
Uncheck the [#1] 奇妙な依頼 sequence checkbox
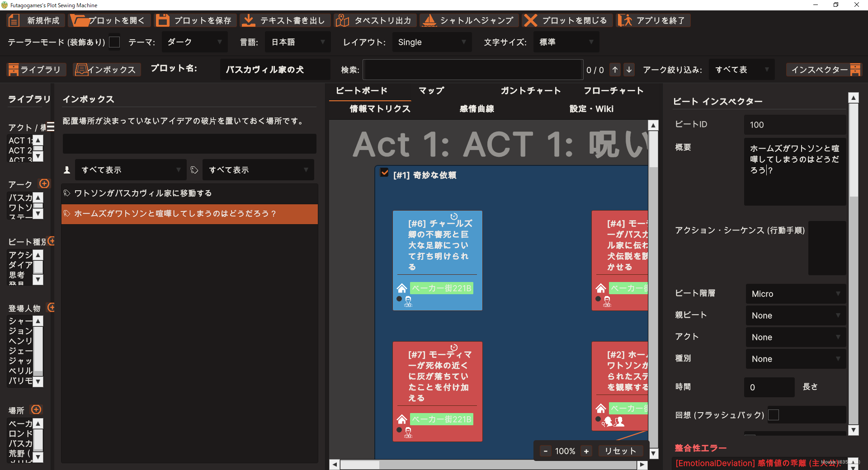coord(384,172)
